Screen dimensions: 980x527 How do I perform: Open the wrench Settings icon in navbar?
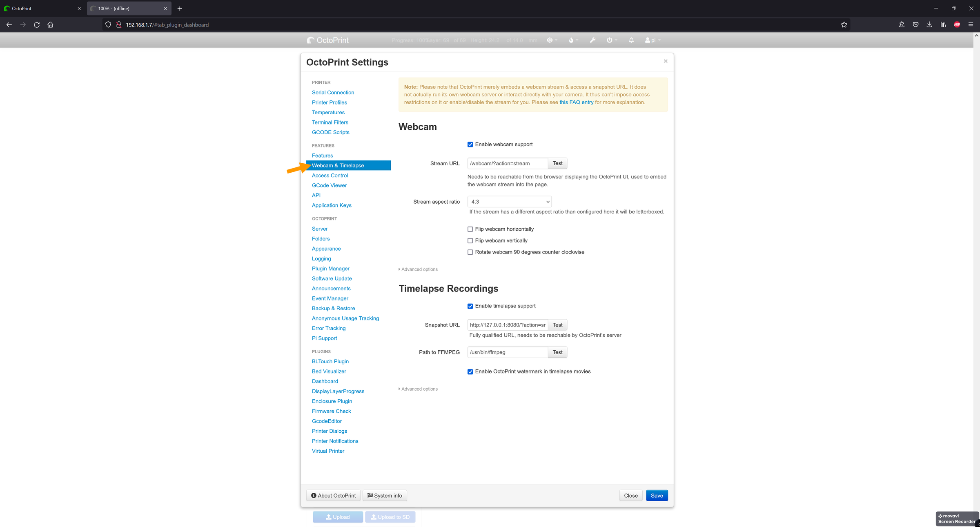(592, 40)
